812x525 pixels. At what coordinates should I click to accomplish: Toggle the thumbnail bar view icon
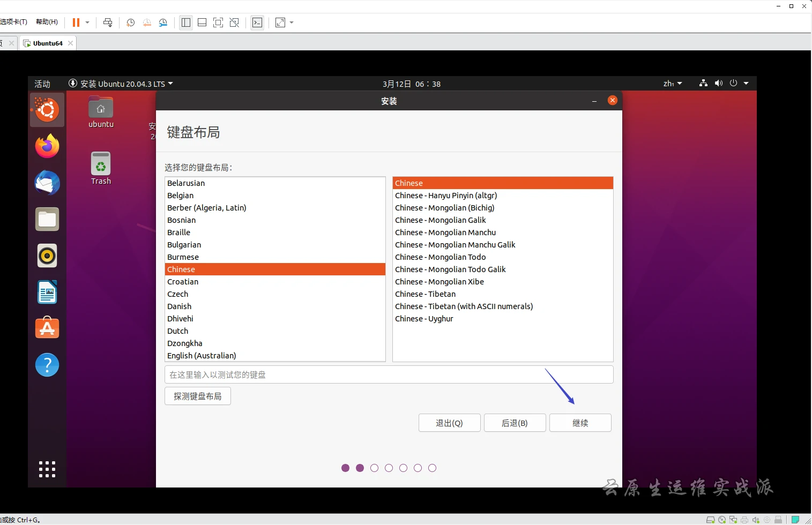click(202, 22)
